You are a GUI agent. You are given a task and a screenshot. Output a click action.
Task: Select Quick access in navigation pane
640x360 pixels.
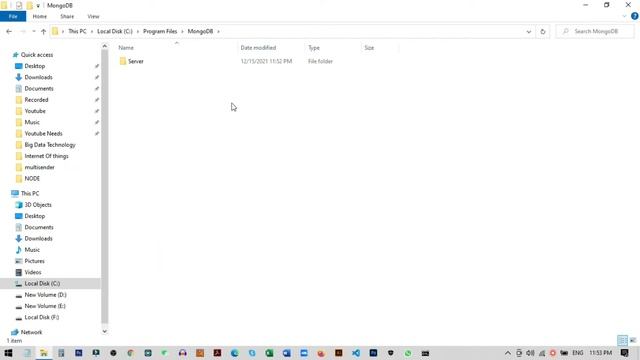click(37, 55)
